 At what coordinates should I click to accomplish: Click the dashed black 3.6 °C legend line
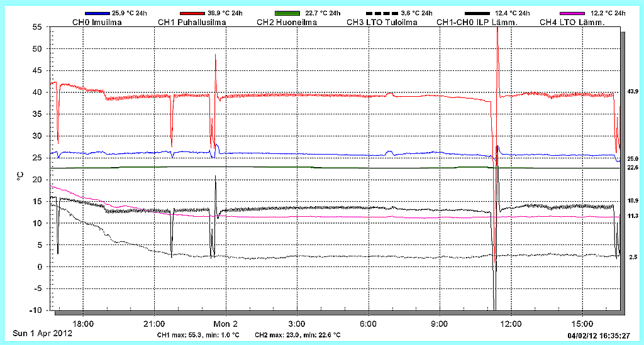tap(382, 13)
